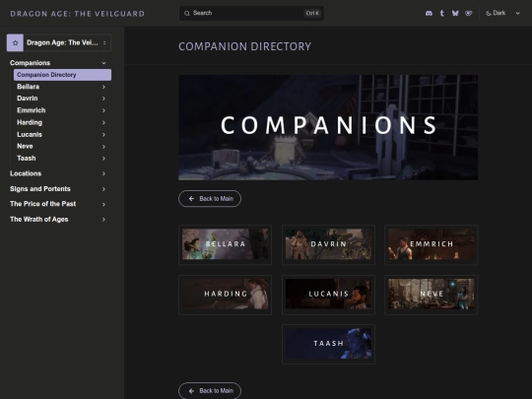The image size is (532, 399).
Task: Open the Taash companion card
Action: coord(328,344)
